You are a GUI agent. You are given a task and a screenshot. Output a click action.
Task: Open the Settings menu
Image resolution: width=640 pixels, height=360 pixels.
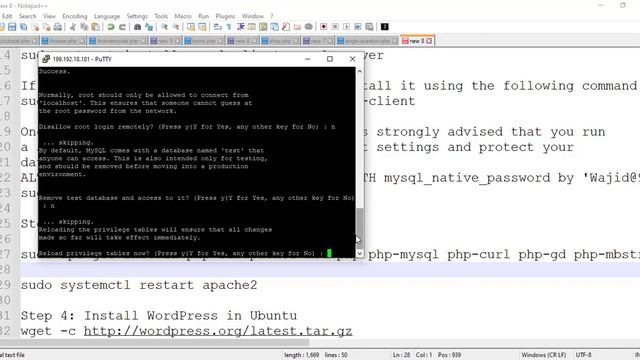tap(137, 16)
